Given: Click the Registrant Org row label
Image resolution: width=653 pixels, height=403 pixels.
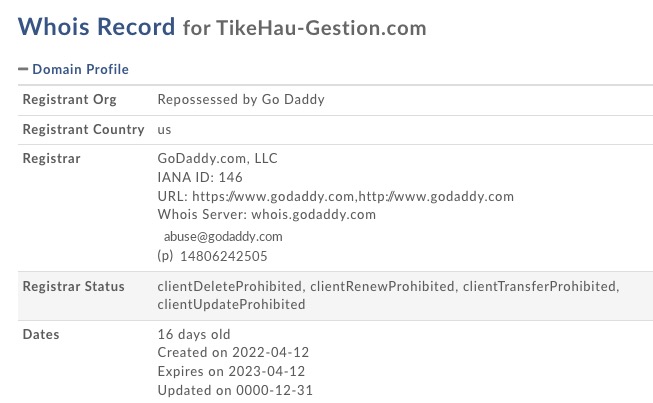Looking at the screenshot, I should 69,100.
